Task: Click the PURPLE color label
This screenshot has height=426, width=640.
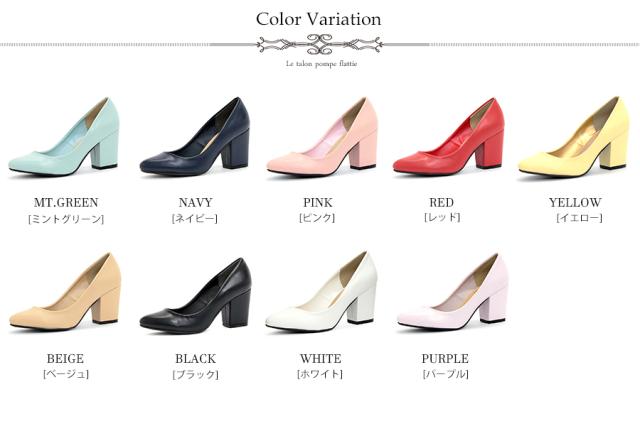Action: pyautogui.click(x=445, y=359)
